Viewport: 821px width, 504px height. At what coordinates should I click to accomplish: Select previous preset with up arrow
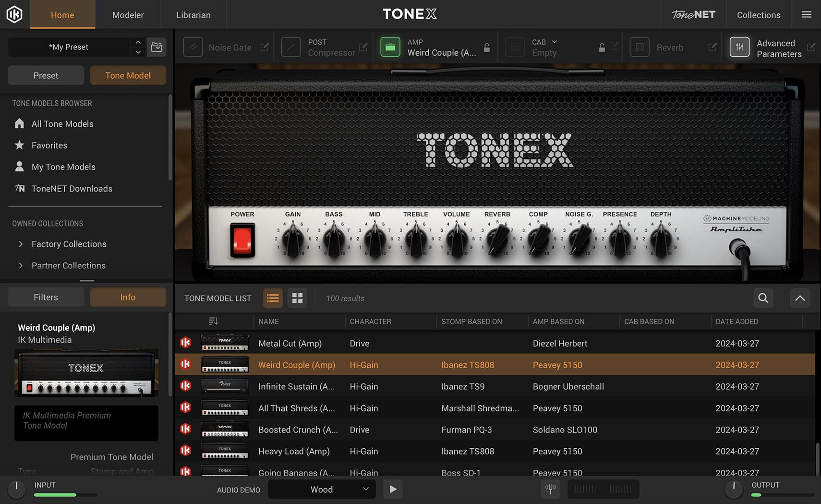pyautogui.click(x=138, y=42)
